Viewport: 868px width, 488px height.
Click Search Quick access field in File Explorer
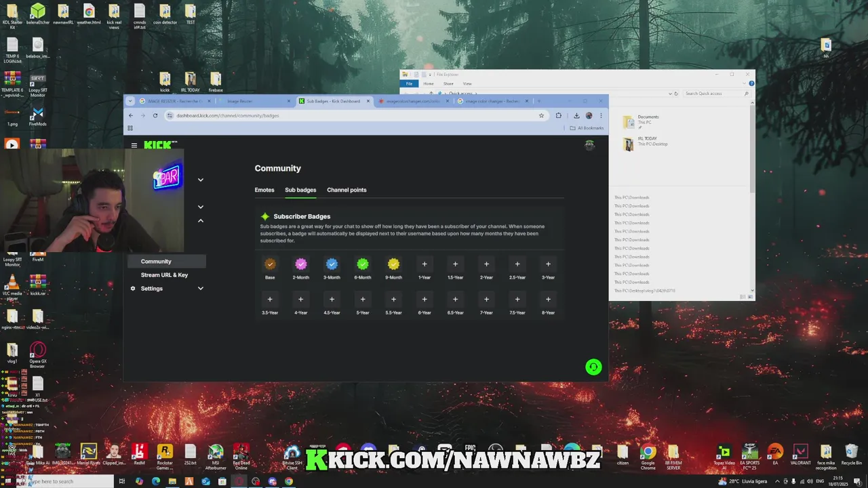click(x=715, y=94)
